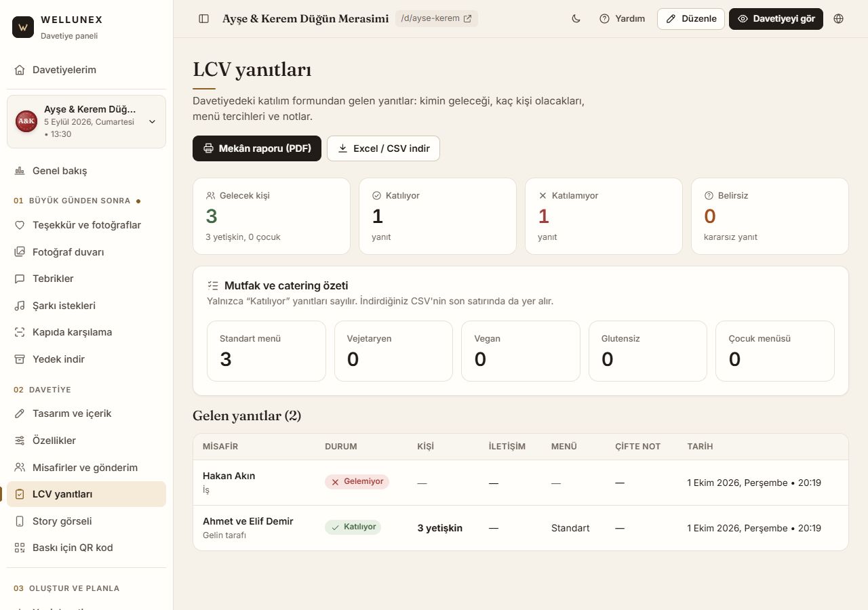This screenshot has width=868, height=610.
Task: Click the Misafirler ve gönderim people icon
Action: point(20,468)
